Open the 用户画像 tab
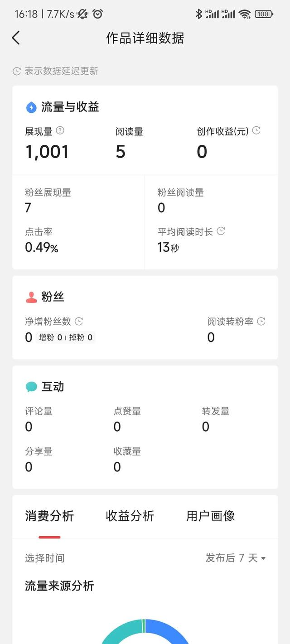 click(x=210, y=516)
